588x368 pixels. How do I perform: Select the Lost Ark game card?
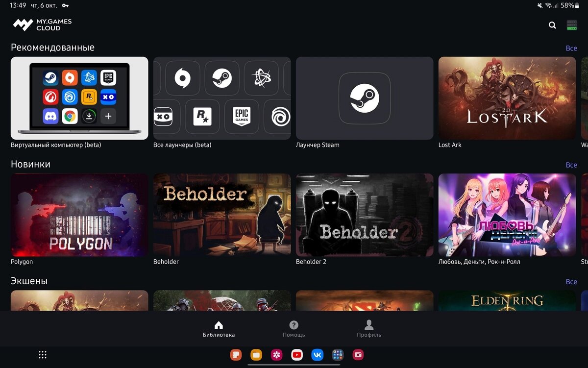coord(507,98)
